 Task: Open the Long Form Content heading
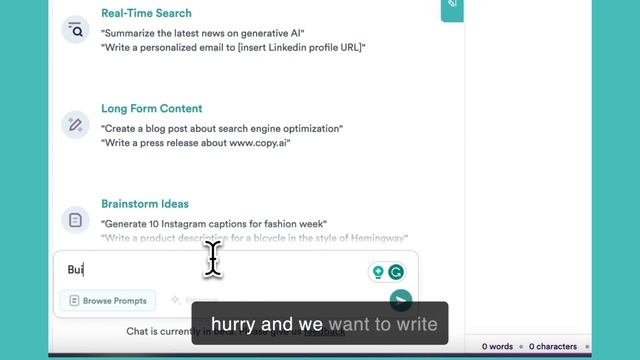(x=151, y=109)
